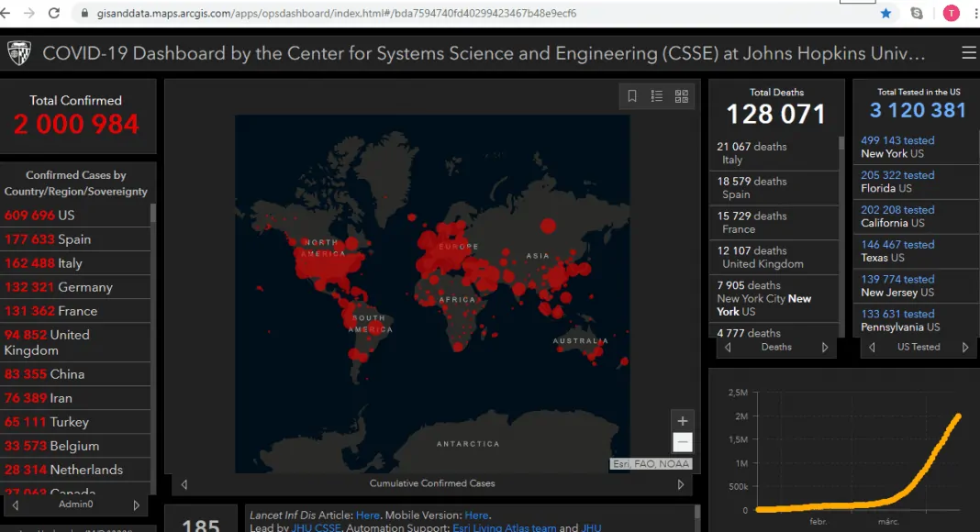Select China row with 83 355 cases
Screen dimensions: 980x532
click(x=75, y=374)
